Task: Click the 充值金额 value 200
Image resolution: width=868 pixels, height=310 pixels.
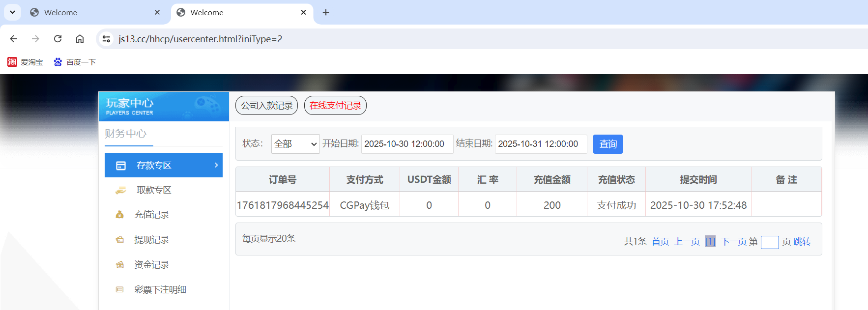Action: tap(552, 205)
